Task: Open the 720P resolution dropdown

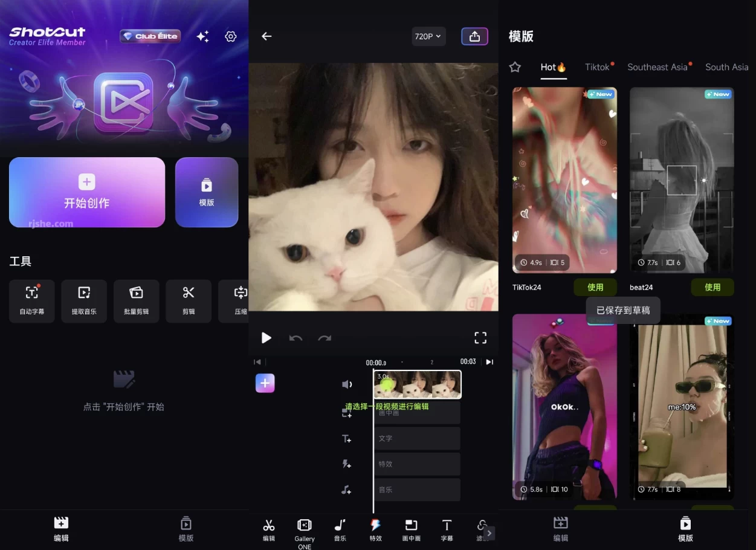Action: (428, 36)
